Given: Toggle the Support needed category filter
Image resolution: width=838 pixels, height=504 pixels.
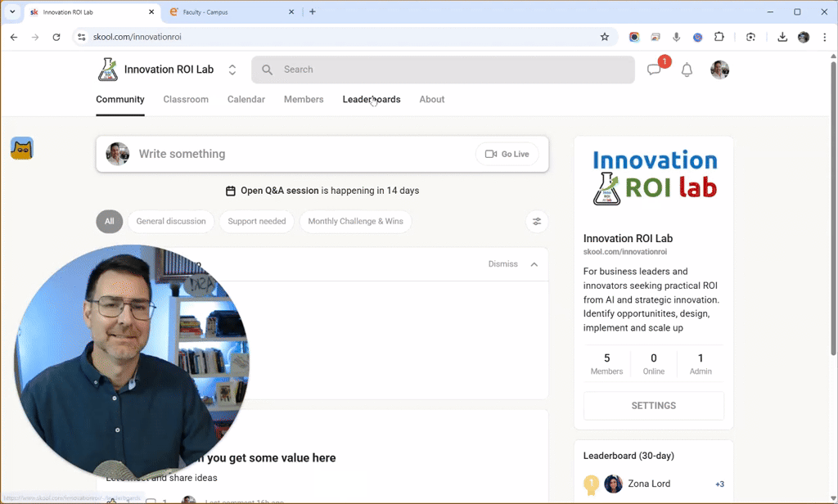Looking at the screenshot, I should coord(256,221).
